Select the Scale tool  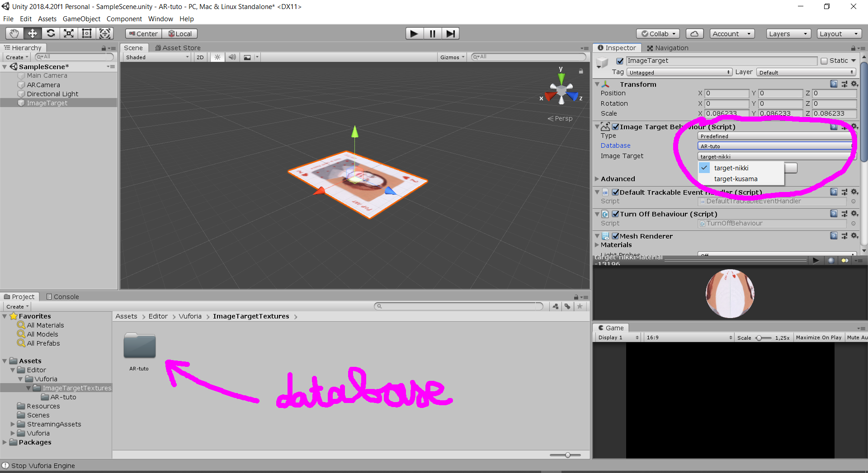[69, 33]
